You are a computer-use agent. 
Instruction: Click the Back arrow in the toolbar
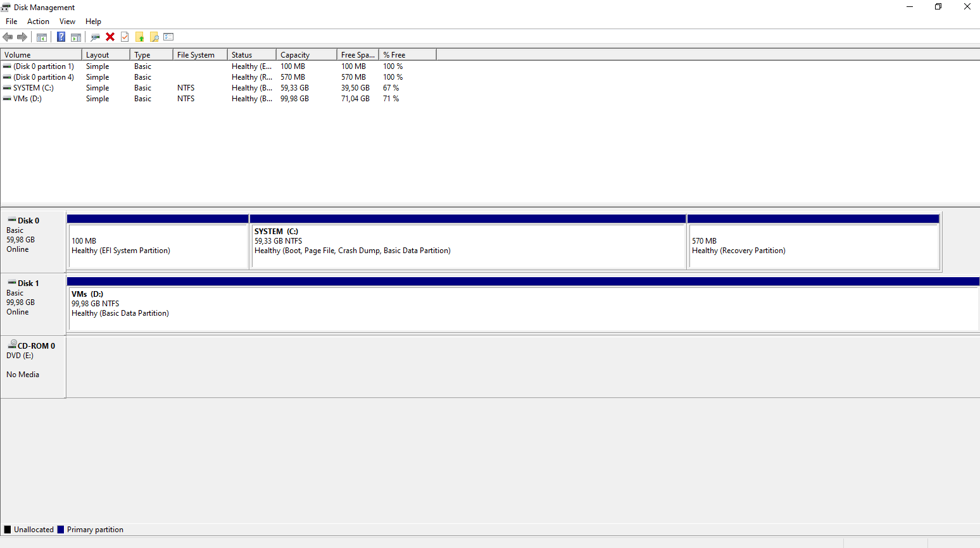coord(8,37)
